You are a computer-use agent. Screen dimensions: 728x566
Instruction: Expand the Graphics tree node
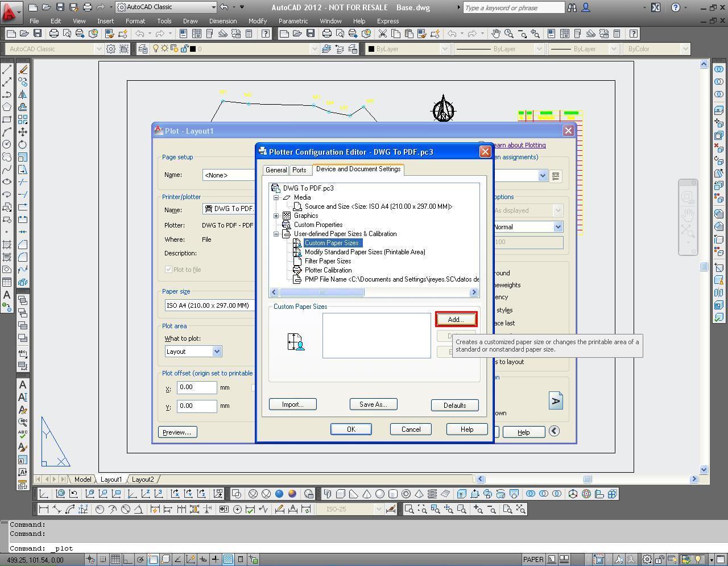(276, 216)
